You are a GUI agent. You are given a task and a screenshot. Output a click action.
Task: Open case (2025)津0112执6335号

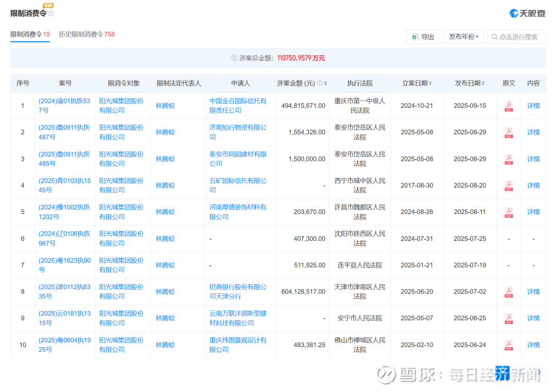64,292
